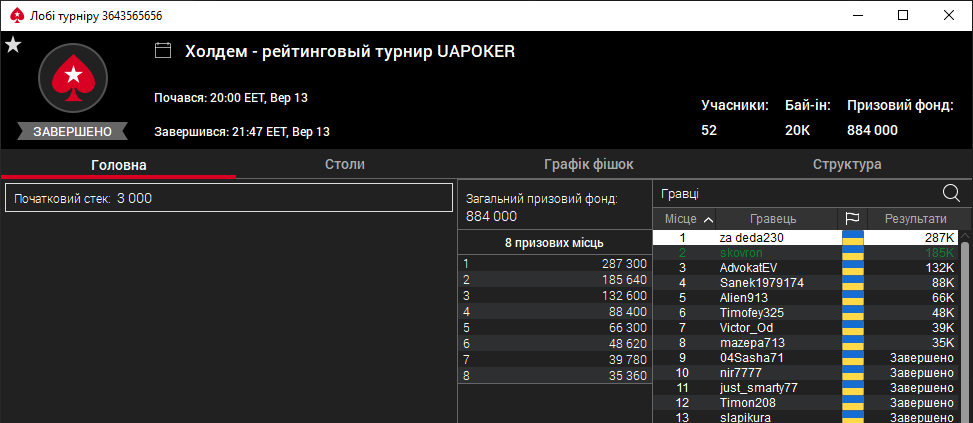Click Бай-ін value 20K
Screen dimensions: 973x423
pos(797,130)
